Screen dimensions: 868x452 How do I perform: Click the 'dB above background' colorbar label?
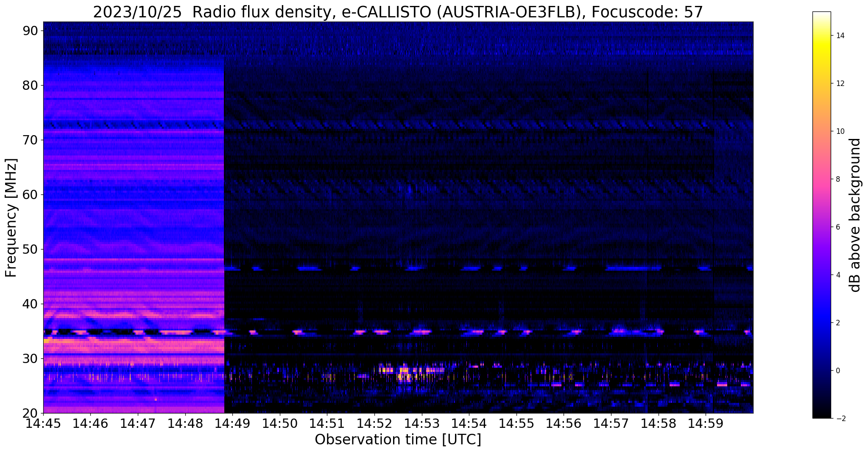(x=855, y=215)
